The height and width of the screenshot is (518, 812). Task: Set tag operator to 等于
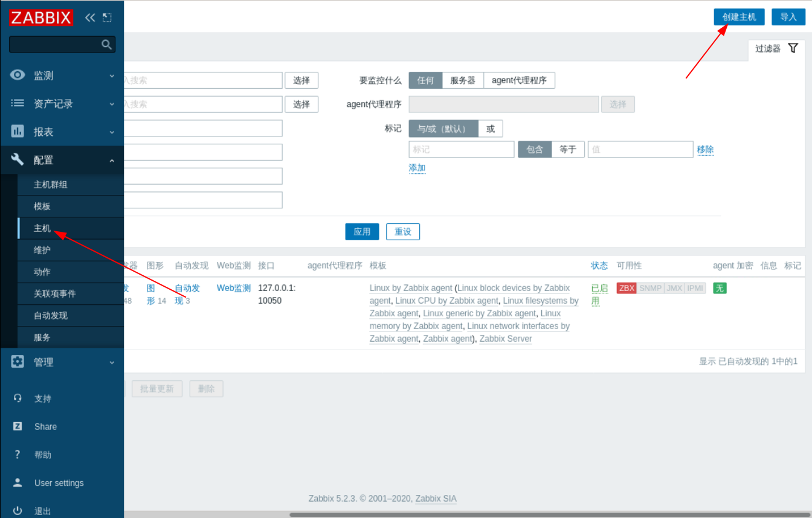tap(568, 149)
